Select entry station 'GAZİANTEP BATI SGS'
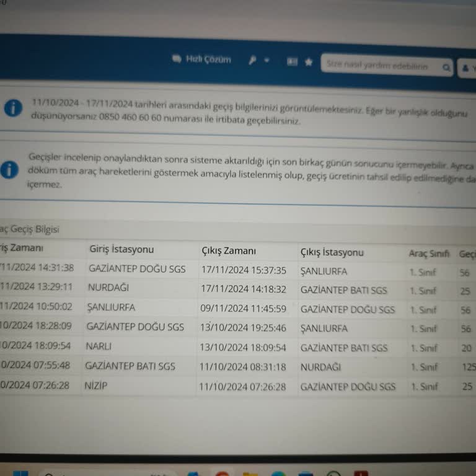The image size is (476, 476). click(130, 366)
